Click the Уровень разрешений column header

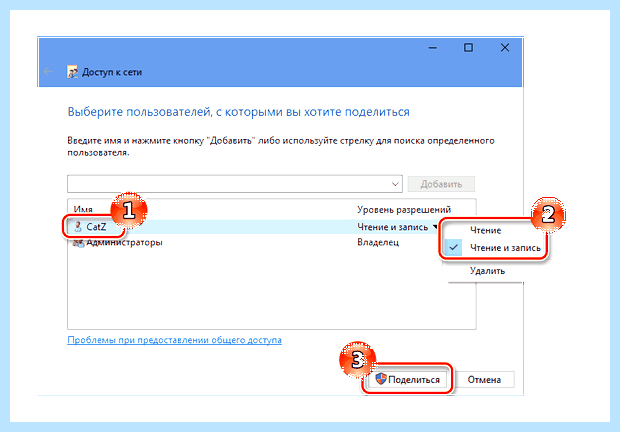(x=404, y=209)
